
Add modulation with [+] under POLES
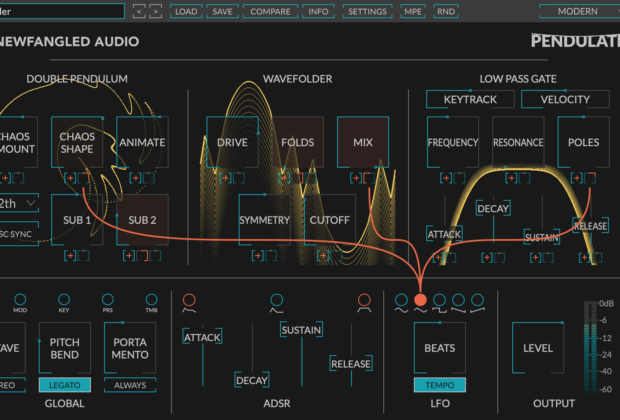click(x=577, y=178)
